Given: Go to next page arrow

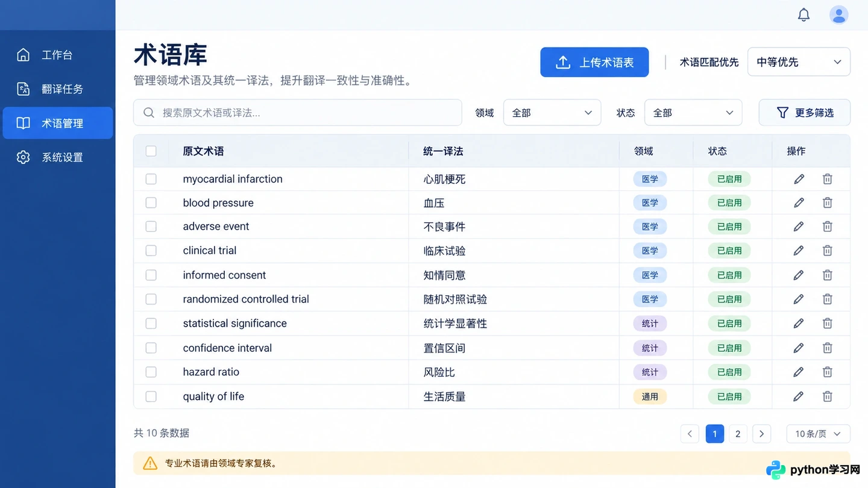Looking at the screenshot, I should (x=762, y=434).
